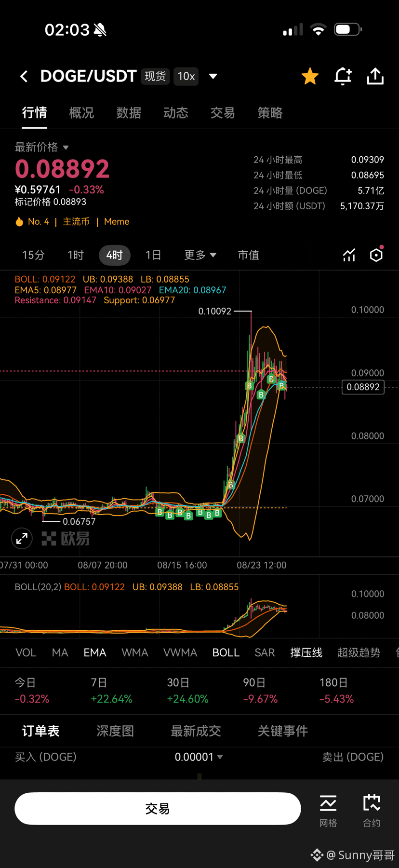The width and height of the screenshot is (399, 868).
Task: Open the 最新成交 recent trades tab
Action: pos(196,731)
